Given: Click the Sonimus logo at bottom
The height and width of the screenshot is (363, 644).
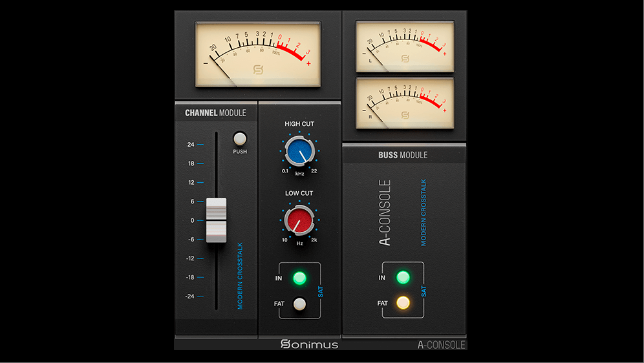Looking at the screenshot, I should point(309,344).
